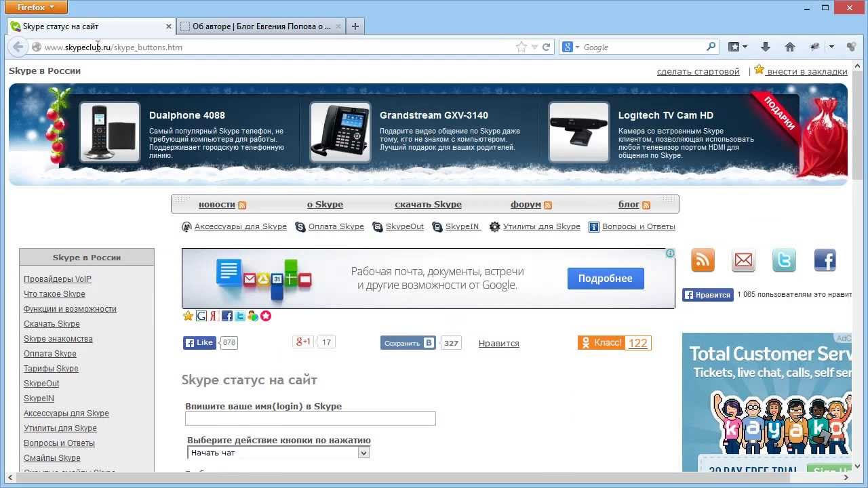Open the Downloads arrow icon

pos(766,47)
